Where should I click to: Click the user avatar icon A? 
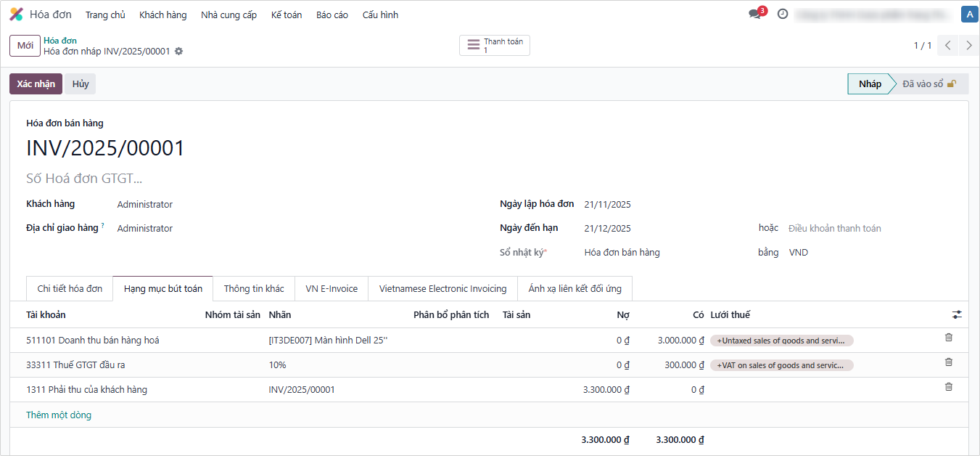[969, 15]
